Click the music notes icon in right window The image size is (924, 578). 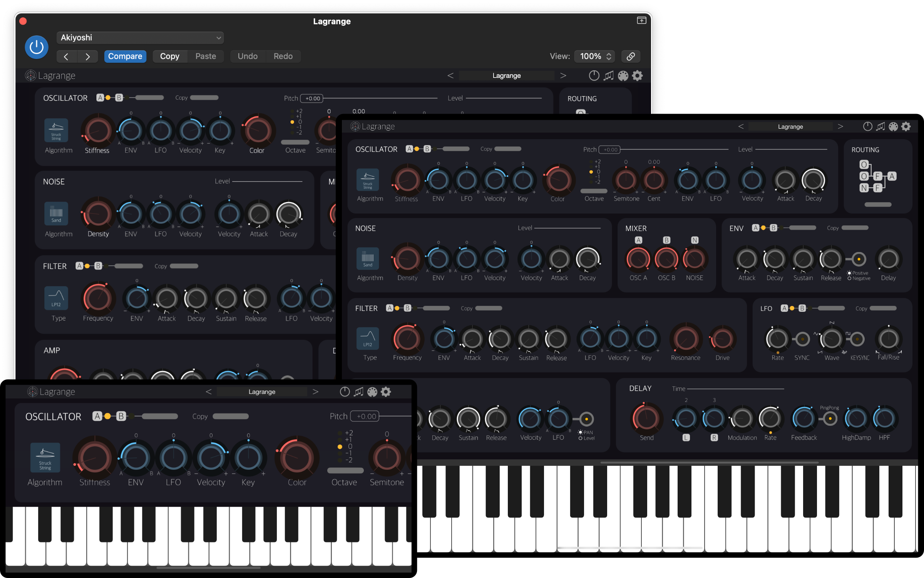(880, 126)
